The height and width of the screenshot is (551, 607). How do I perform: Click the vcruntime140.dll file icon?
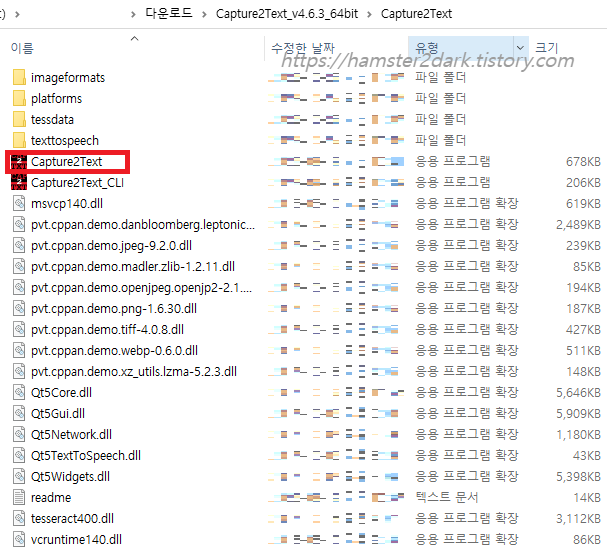tap(19, 539)
